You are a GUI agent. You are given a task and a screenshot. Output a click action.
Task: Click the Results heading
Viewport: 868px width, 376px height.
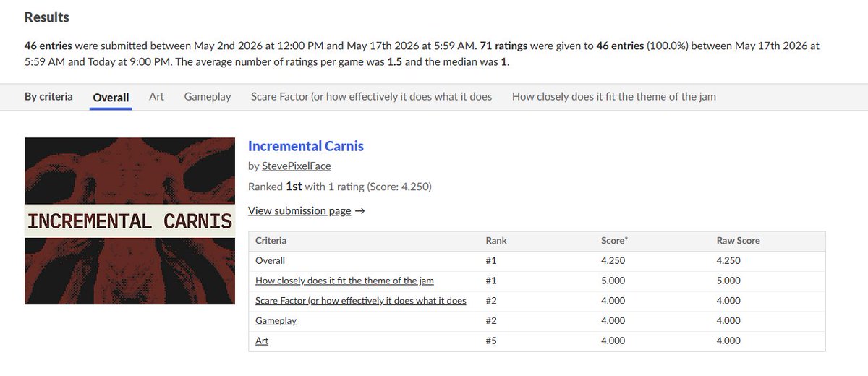[47, 17]
